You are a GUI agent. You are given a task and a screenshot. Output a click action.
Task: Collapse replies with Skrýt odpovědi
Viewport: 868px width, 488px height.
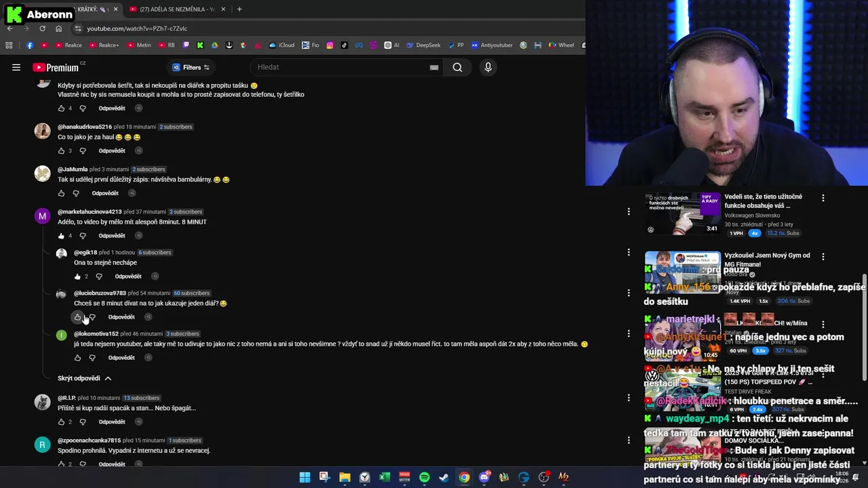coord(85,378)
